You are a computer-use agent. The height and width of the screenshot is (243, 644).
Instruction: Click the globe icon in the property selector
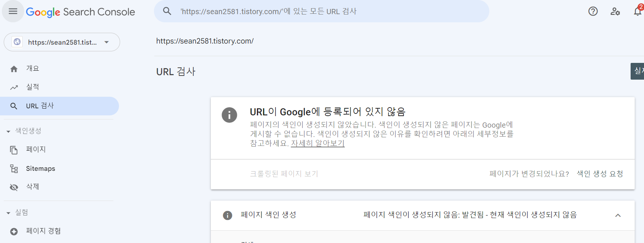tap(17, 42)
